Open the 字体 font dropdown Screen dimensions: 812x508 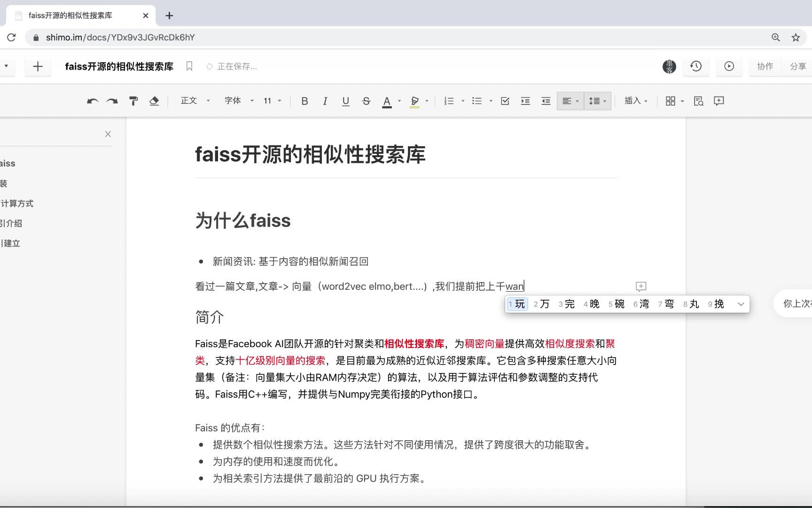coord(239,101)
